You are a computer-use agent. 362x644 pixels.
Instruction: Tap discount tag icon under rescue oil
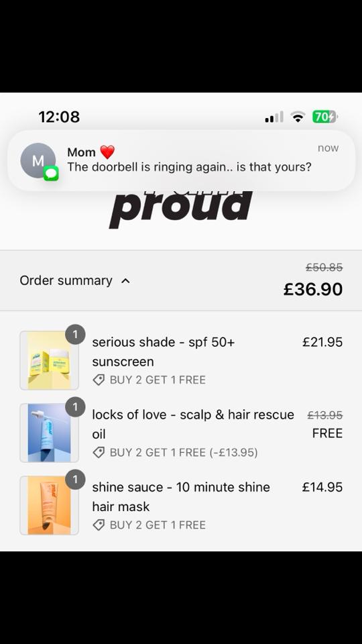[x=99, y=453]
